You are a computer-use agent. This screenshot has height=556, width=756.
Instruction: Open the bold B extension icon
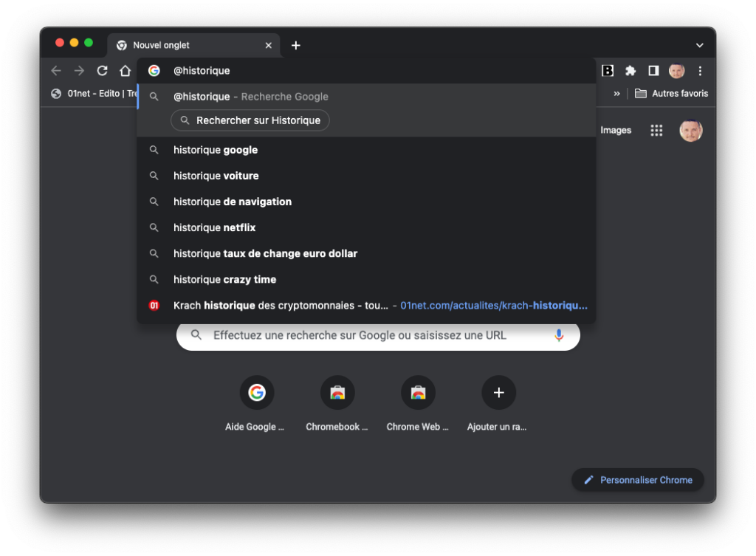[608, 71]
